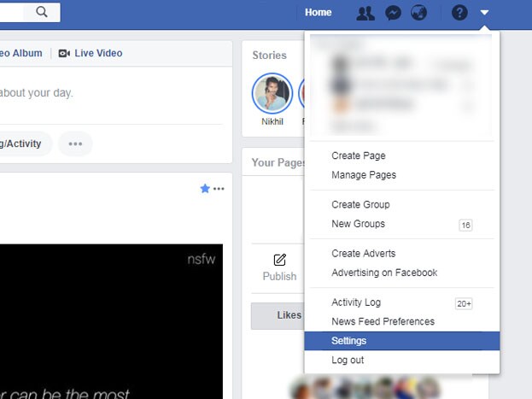Select the Publish label under Your Pages
532x399 pixels.
click(x=279, y=277)
